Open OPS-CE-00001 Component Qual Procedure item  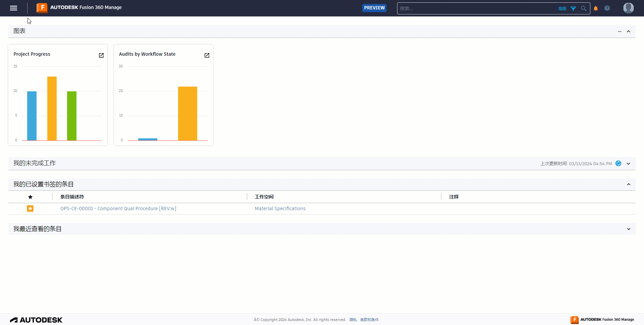(x=118, y=208)
